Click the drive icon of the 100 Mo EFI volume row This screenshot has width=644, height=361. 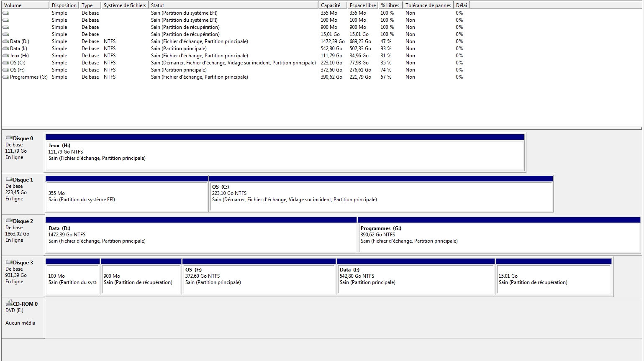tap(6, 20)
